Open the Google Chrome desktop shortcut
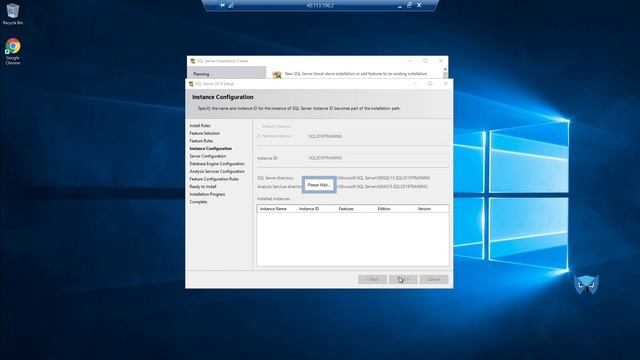 point(13,51)
